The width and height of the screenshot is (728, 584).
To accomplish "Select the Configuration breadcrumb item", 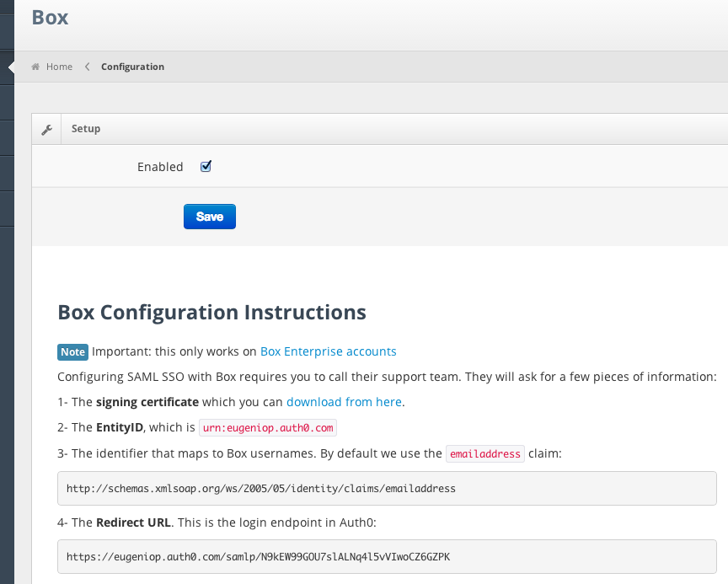I will pyautogui.click(x=132, y=67).
